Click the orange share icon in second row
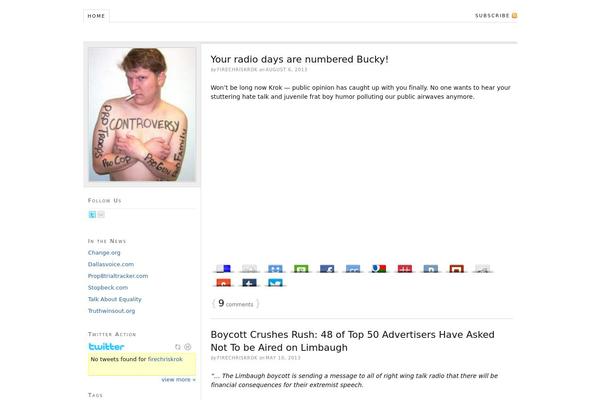Viewport: 600px width, 400px height. point(223,283)
